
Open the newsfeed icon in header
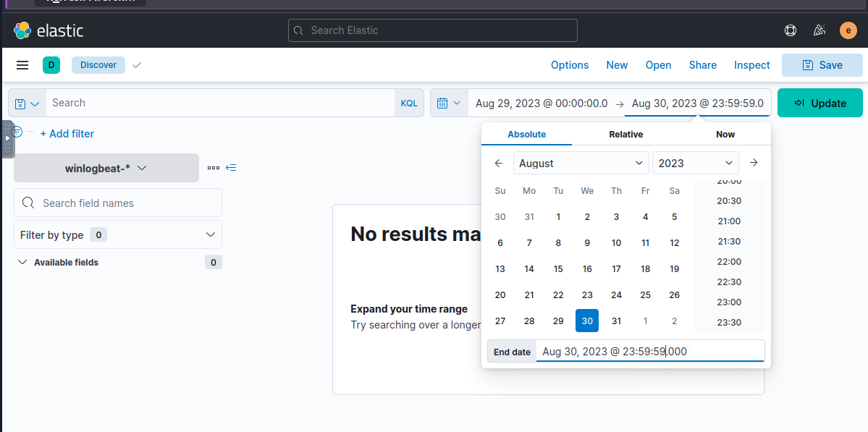pos(819,30)
